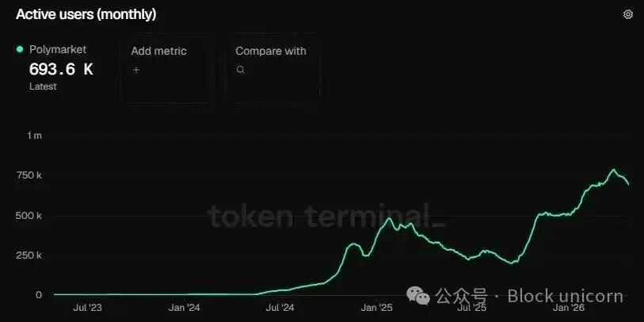Click the Jul '24 x-axis label

[x=280, y=308]
